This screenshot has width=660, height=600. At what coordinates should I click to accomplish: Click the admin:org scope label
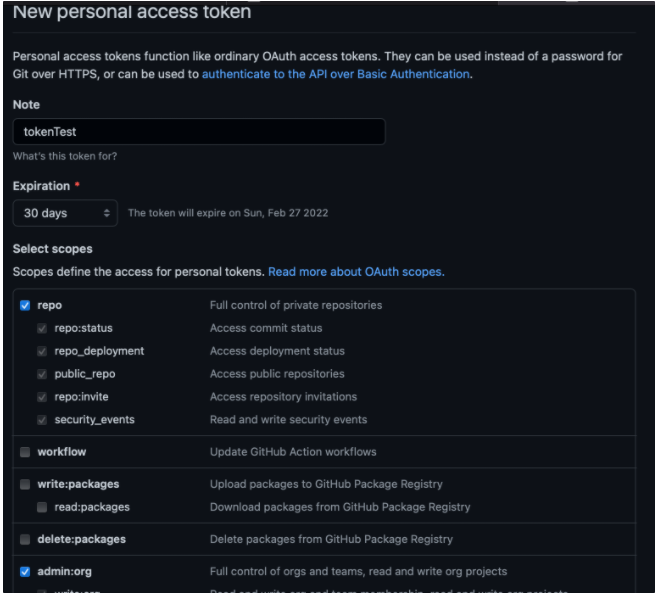65,572
